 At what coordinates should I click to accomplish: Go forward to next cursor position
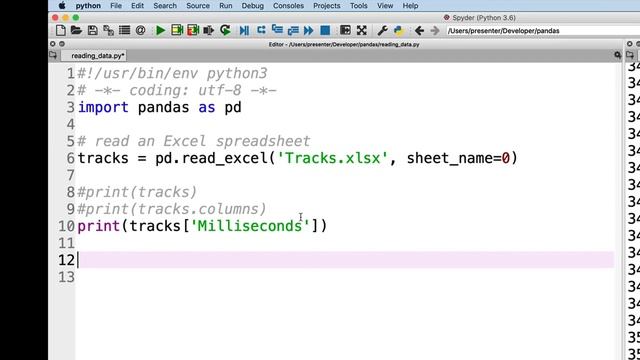point(435,31)
